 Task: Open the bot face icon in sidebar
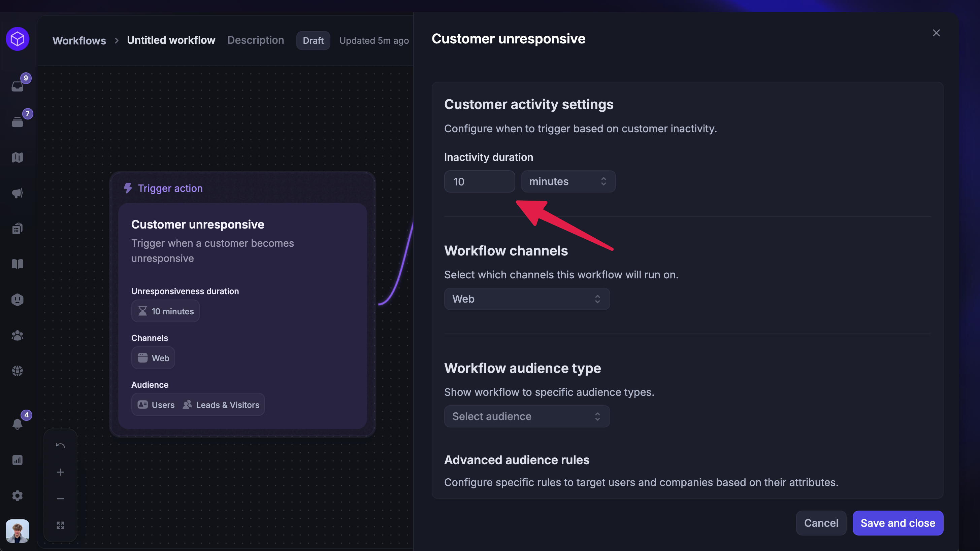pos(18,300)
